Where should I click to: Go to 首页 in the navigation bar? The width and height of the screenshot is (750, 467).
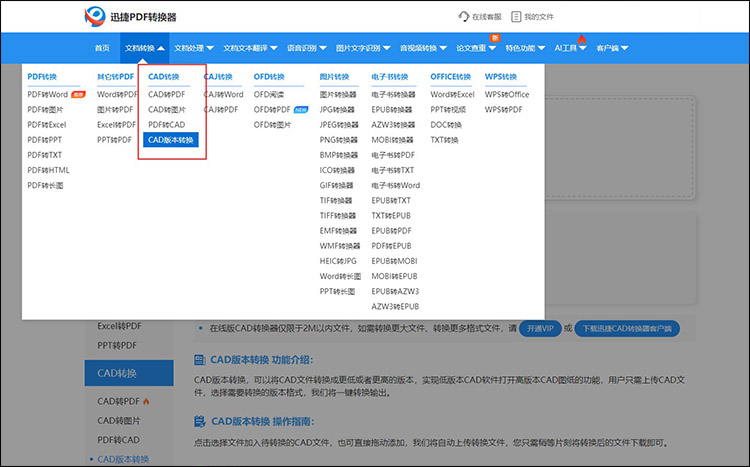click(102, 48)
